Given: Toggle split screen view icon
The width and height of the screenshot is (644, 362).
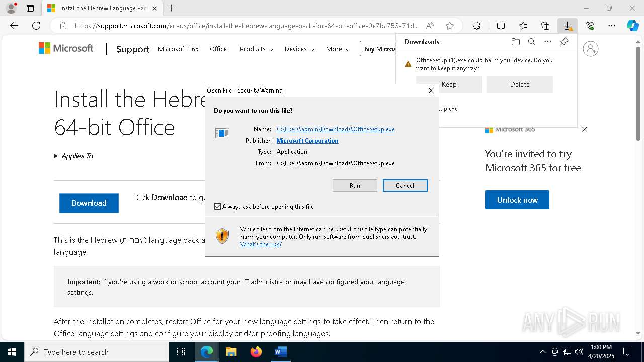Looking at the screenshot, I should (501, 26).
